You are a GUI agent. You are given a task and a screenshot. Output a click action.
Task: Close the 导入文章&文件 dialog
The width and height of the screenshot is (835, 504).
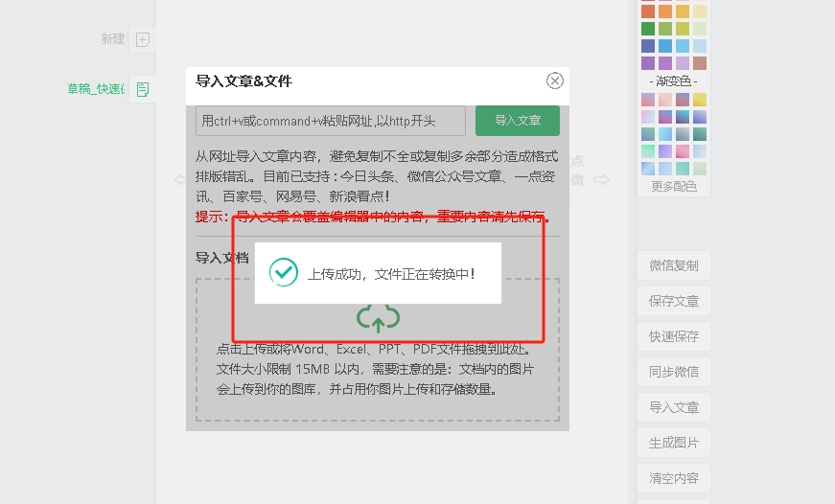click(554, 81)
